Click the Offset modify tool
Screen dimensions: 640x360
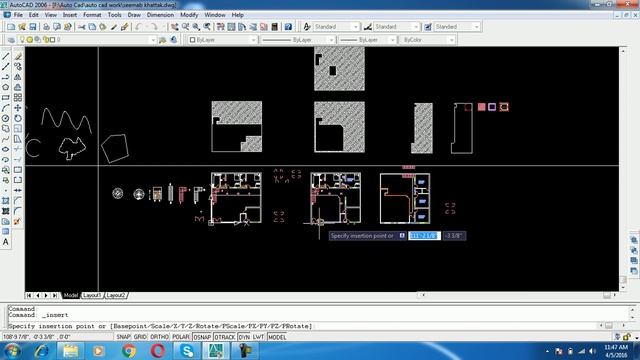18,87
